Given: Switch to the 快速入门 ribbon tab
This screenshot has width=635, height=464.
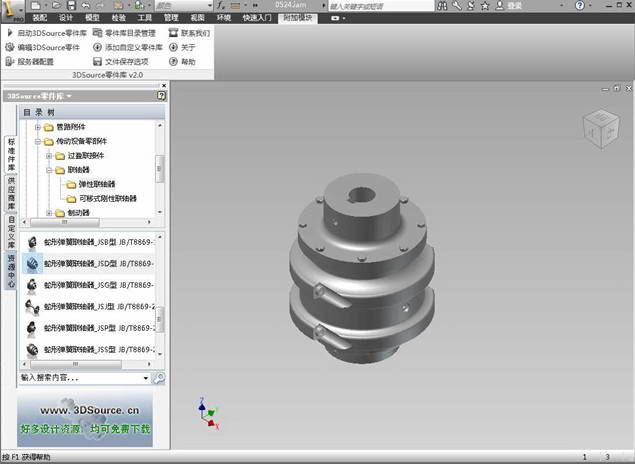Looking at the screenshot, I should [257, 18].
